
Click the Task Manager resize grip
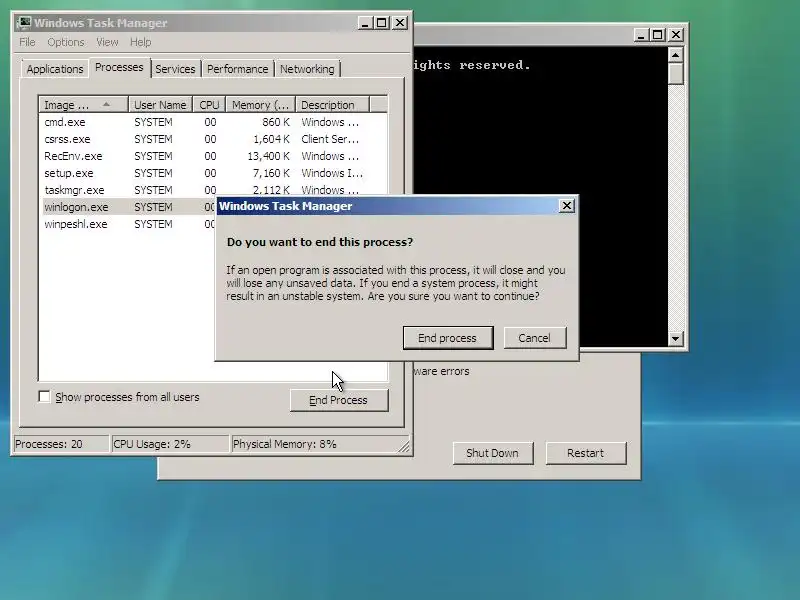coord(404,446)
